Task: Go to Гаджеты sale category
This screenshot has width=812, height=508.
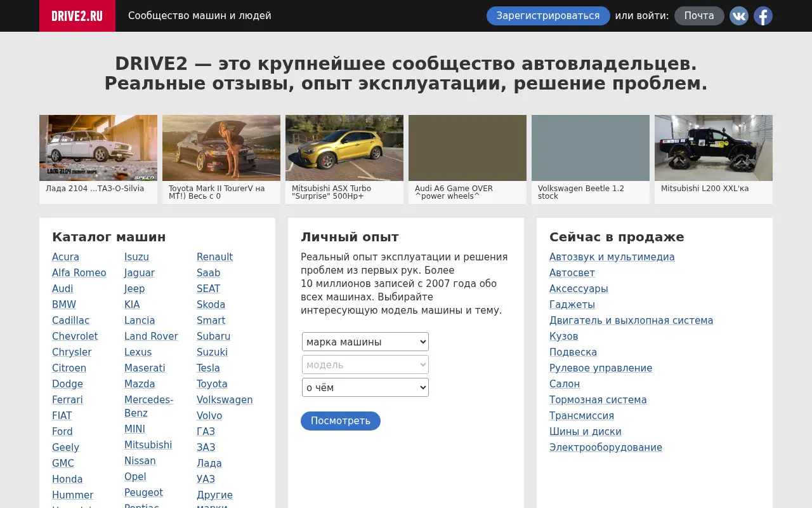Action: click(572, 305)
